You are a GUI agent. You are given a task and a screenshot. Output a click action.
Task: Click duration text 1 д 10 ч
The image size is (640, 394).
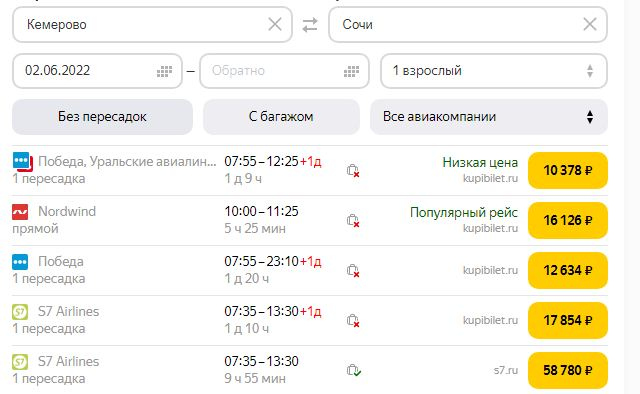246,329
